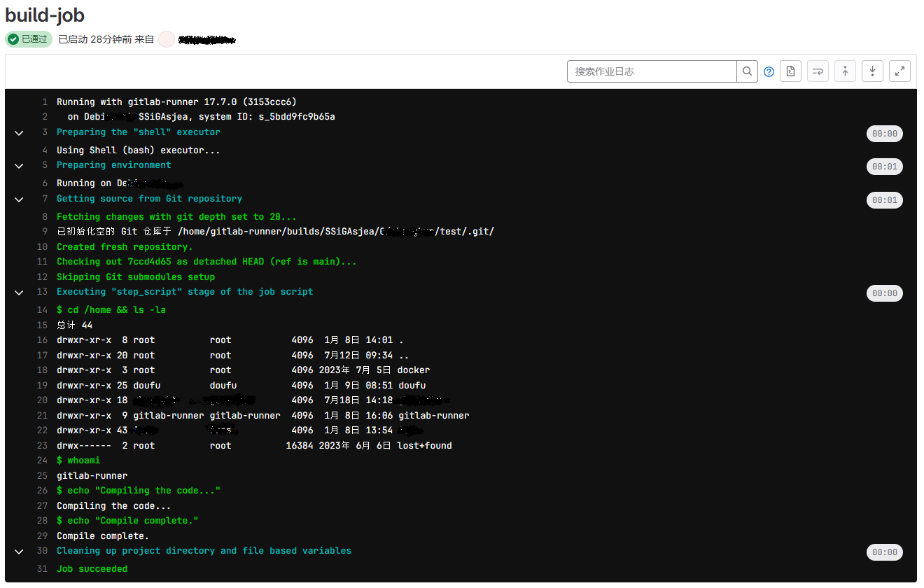Collapse the Cleaning up project directory section

[x=19, y=552]
